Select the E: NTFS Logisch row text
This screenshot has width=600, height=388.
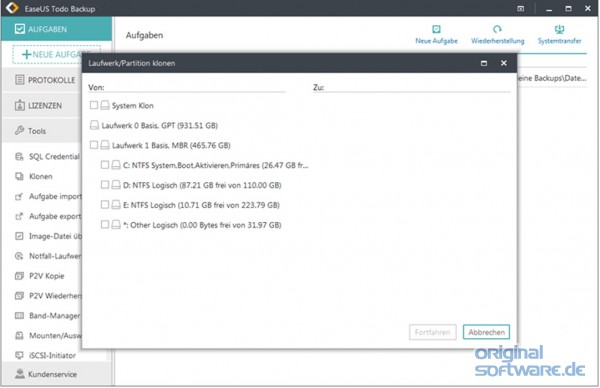(x=201, y=205)
